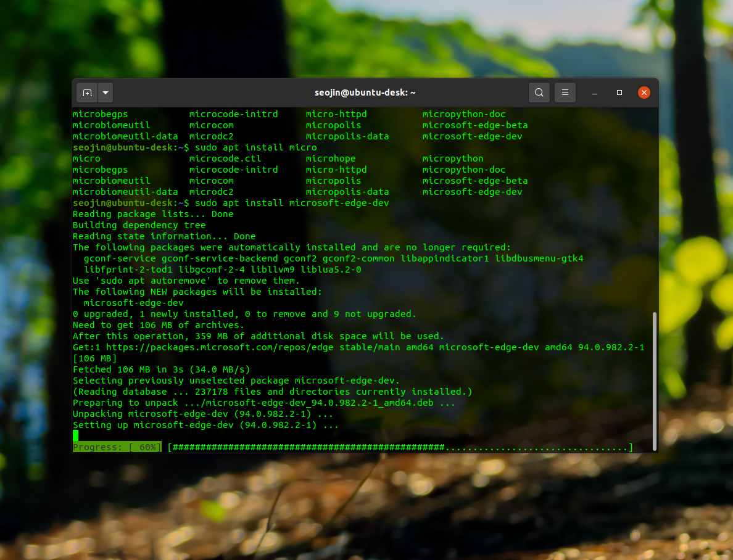Click 'libdbusmenu-gtk4' package name
Viewport: 733px width, 560px height.
(x=539, y=258)
